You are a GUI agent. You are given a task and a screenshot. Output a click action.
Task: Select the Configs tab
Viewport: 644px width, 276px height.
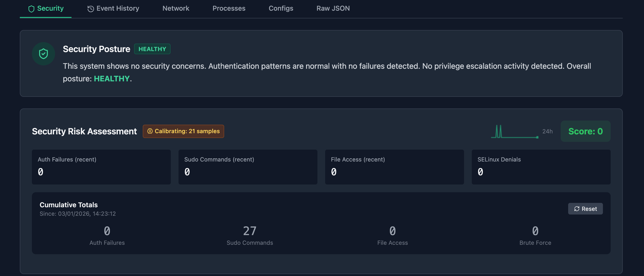[x=281, y=8]
